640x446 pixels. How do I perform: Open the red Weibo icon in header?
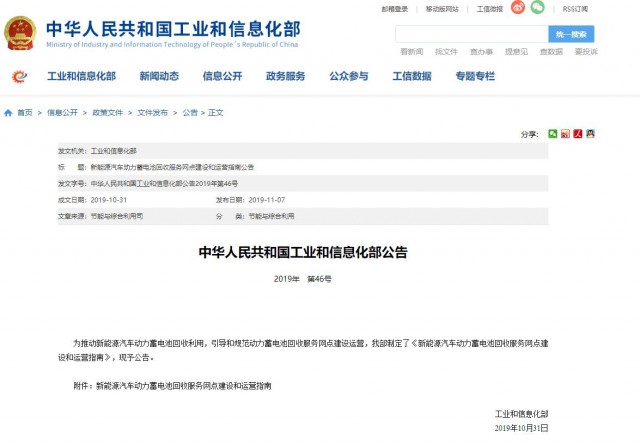click(x=518, y=7)
